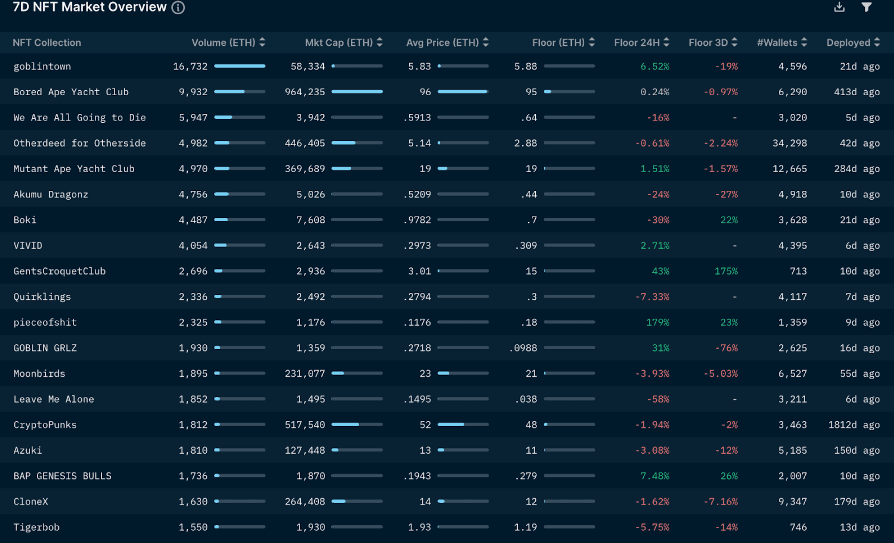Click Tigerbob floor price 1.19
The width and height of the screenshot is (894, 543).
coord(526,527)
